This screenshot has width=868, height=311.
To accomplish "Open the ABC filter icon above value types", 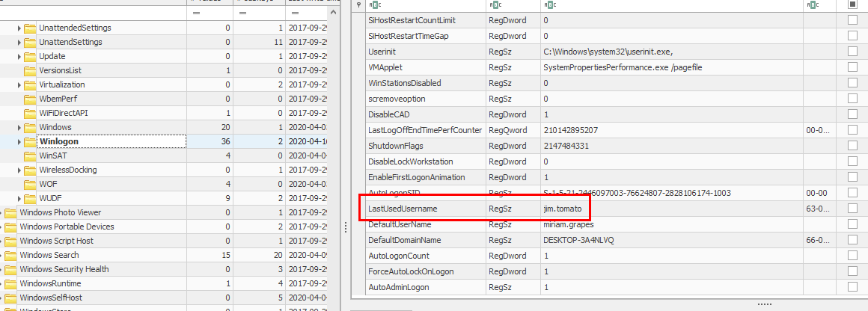I will (x=495, y=4).
